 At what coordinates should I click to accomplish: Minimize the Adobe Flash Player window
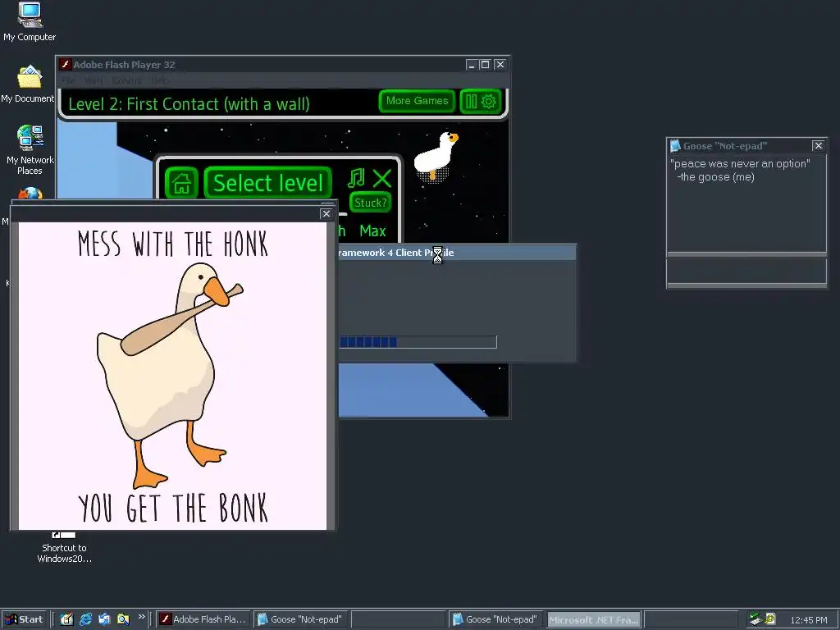pos(471,65)
